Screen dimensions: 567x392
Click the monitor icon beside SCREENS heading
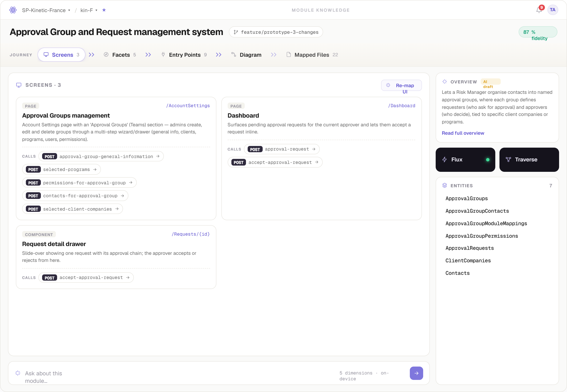[19, 85]
